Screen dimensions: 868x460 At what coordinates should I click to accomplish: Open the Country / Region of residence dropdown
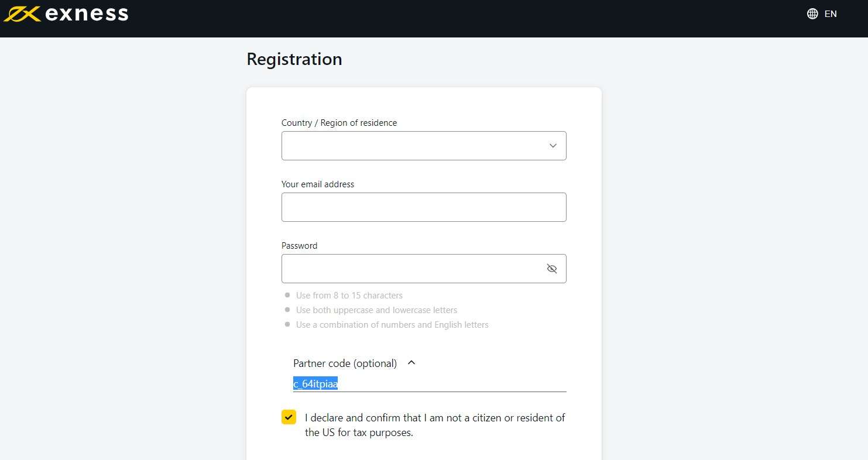coord(424,146)
